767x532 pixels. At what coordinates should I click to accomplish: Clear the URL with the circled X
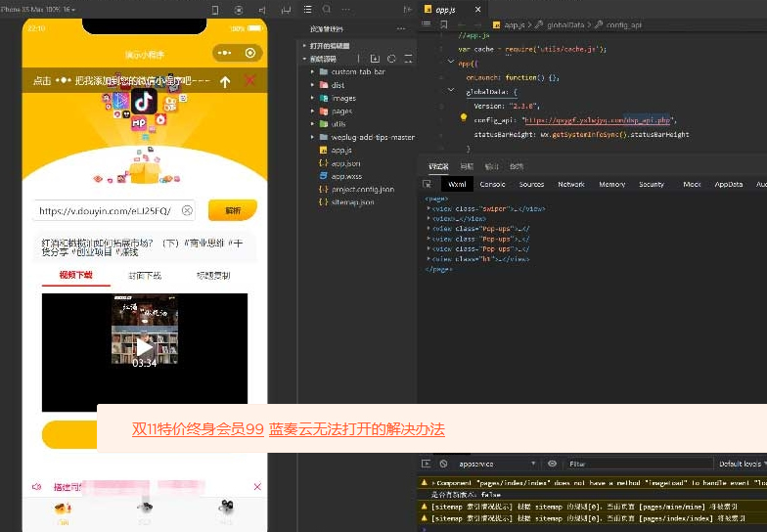click(x=187, y=211)
